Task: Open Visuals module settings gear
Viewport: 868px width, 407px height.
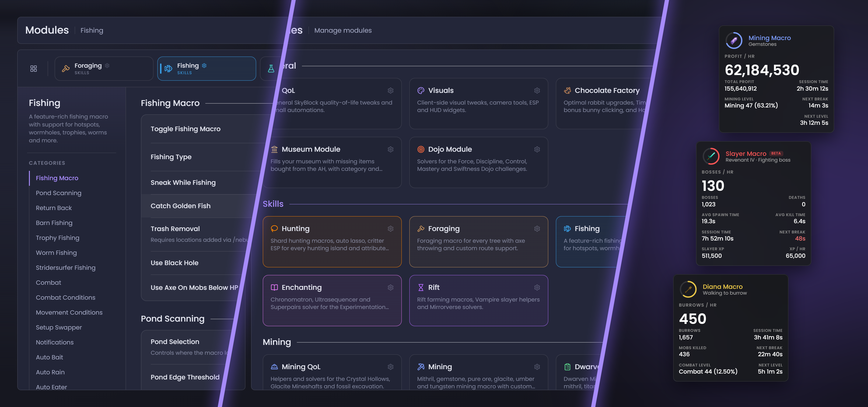Action: click(537, 90)
